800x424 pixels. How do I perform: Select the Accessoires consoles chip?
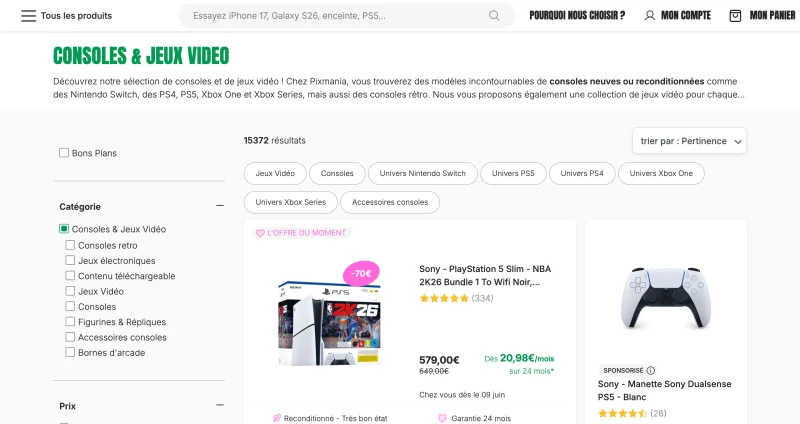tap(390, 202)
